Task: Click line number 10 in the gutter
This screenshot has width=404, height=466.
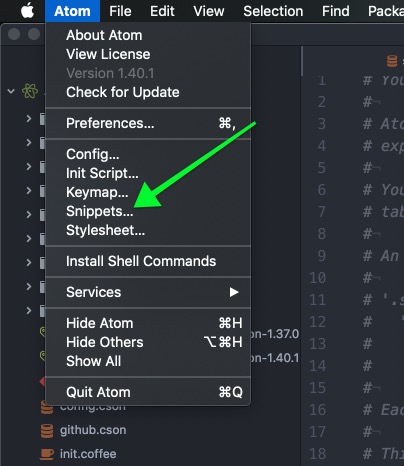Action: pos(317,278)
